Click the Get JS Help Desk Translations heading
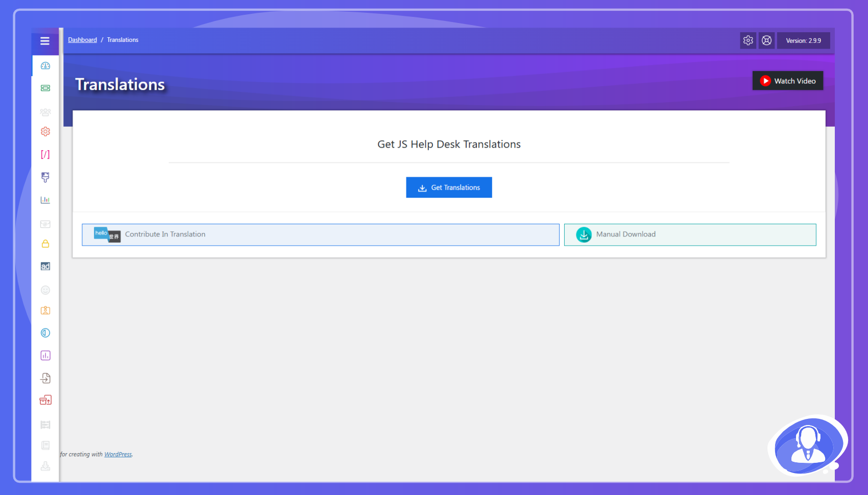Viewport: 868px width, 495px height. (449, 145)
